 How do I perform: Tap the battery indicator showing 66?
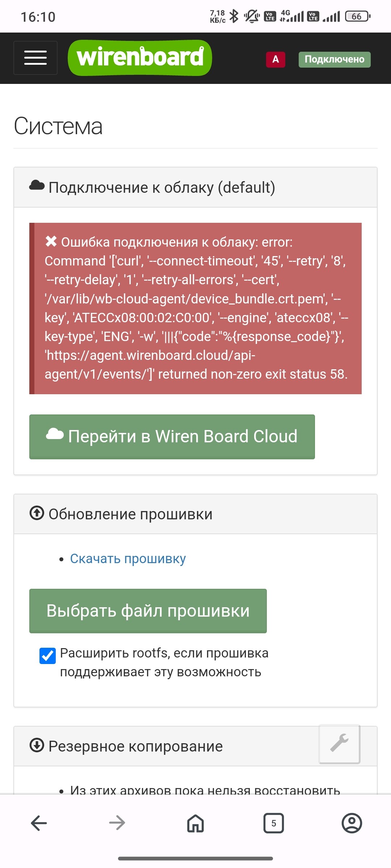358,16
